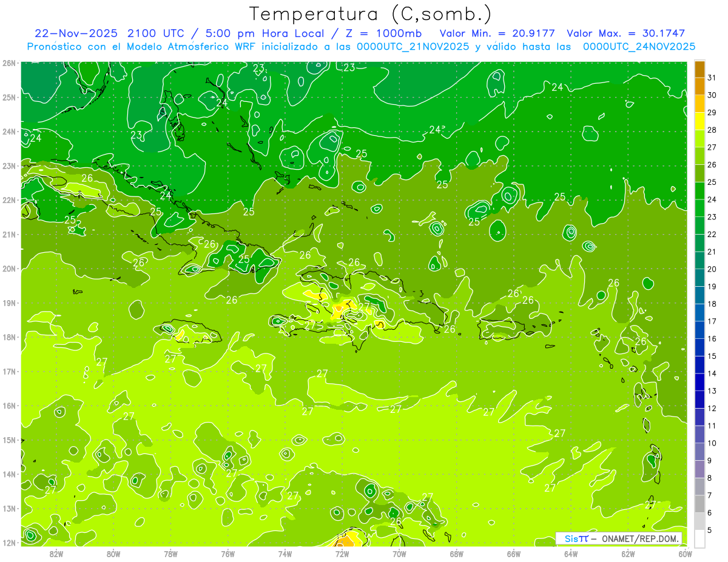This screenshot has height=562, width=728.
Task: Click the legend scale number 30
Action: click(x=712, y=95)
